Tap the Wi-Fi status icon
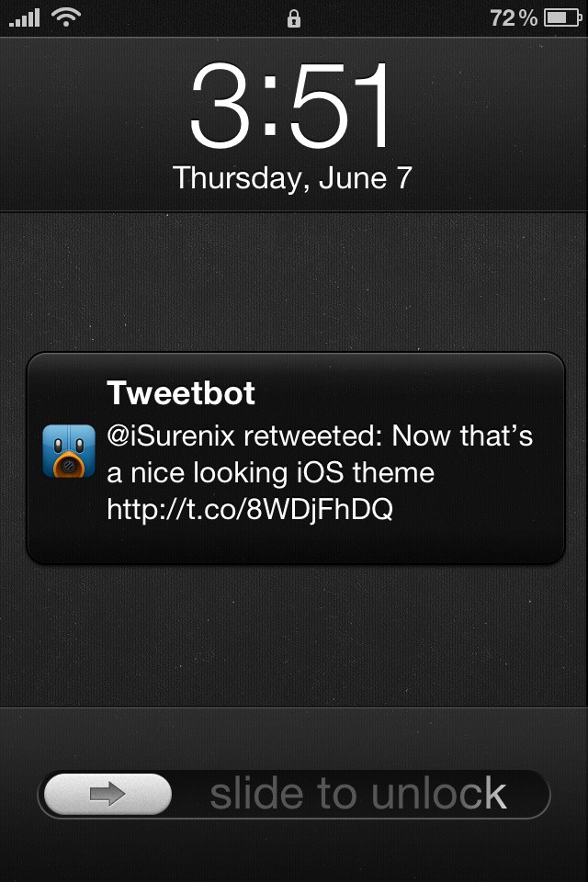588x882 pixels. 66,17
